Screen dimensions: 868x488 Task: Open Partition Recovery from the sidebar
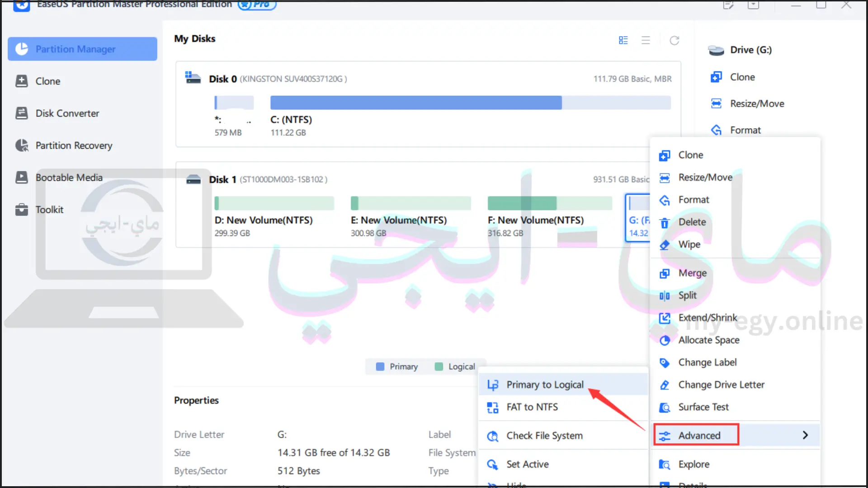point(73,145)
